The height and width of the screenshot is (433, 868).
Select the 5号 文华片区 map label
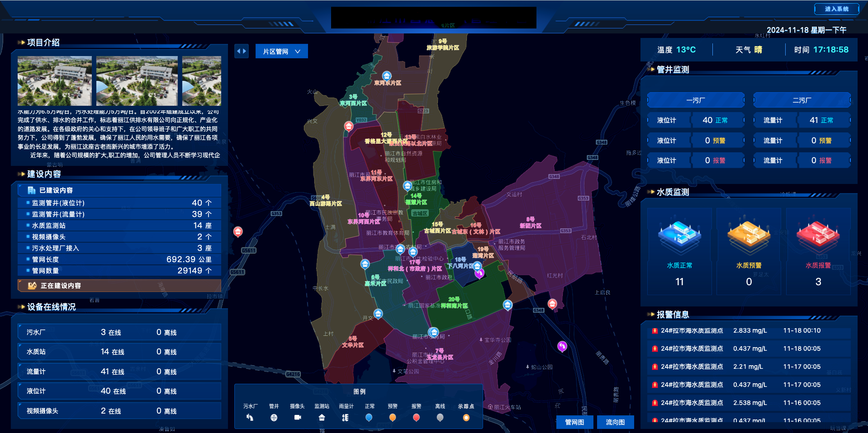(x=353, y=342)
